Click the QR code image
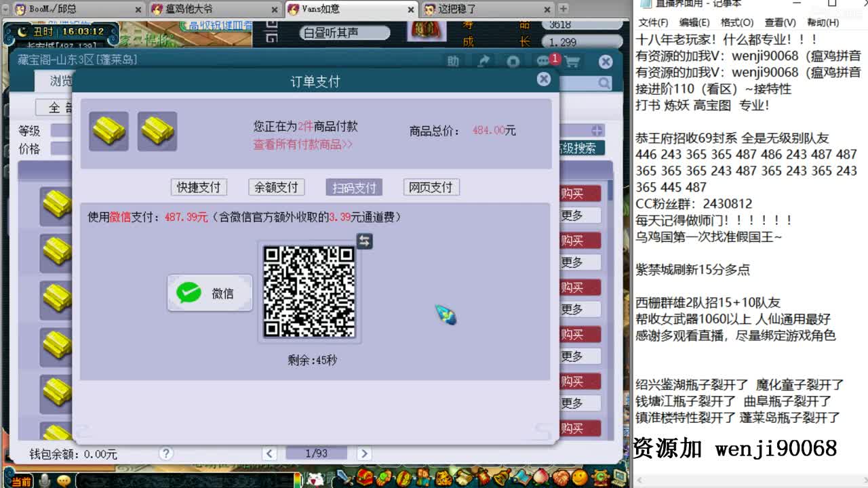The height and width of the screenshot is (488, 868). pos(309,291)
